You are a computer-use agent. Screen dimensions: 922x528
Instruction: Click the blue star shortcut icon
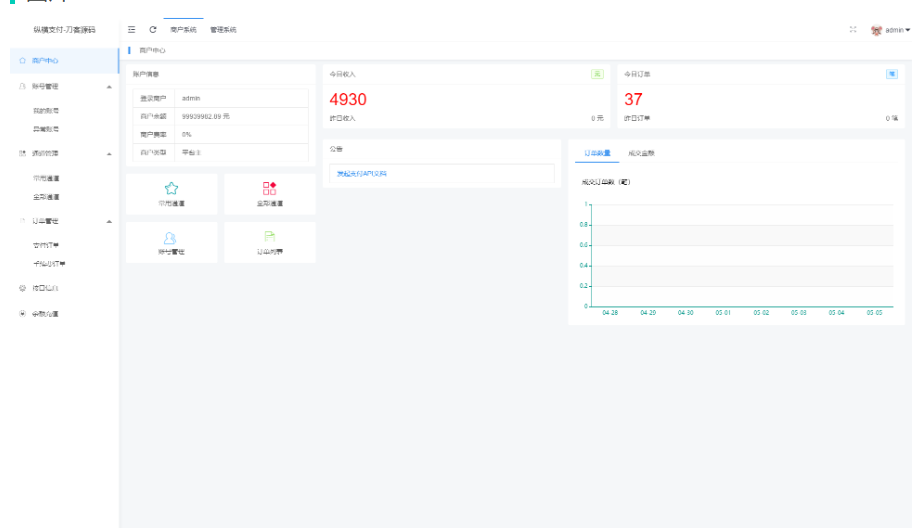tap(171, 188)
